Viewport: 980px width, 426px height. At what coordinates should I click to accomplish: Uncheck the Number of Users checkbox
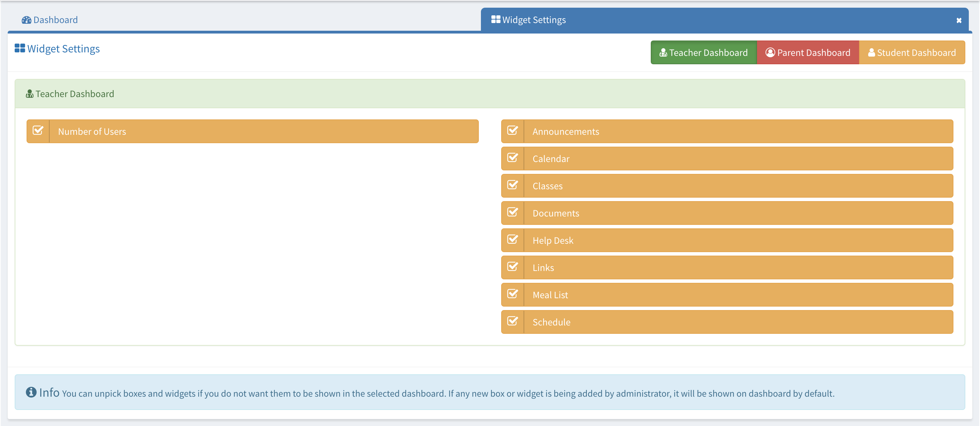click(38, 131)
